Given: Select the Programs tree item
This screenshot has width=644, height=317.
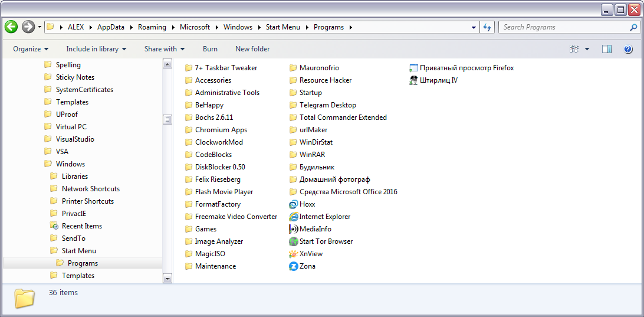Looking at the screenshot, I should 83,263.
